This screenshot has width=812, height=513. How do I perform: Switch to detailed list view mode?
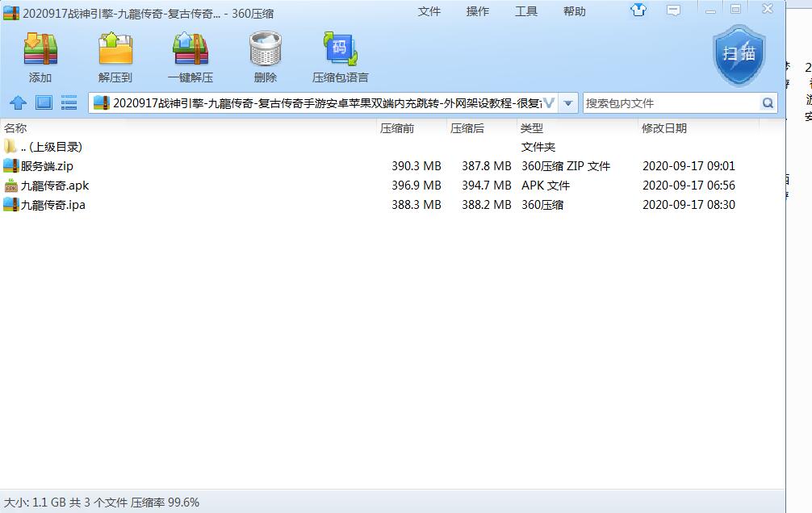pos(69,103)
